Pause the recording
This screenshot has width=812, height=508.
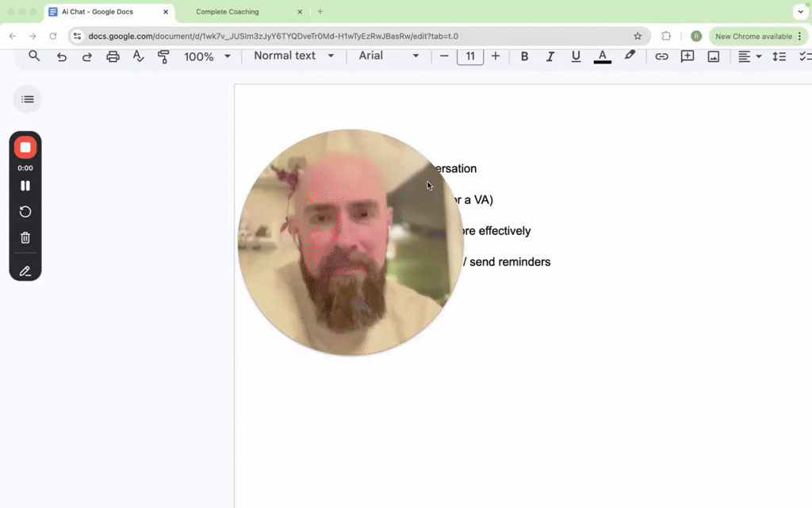click(25, 186)
